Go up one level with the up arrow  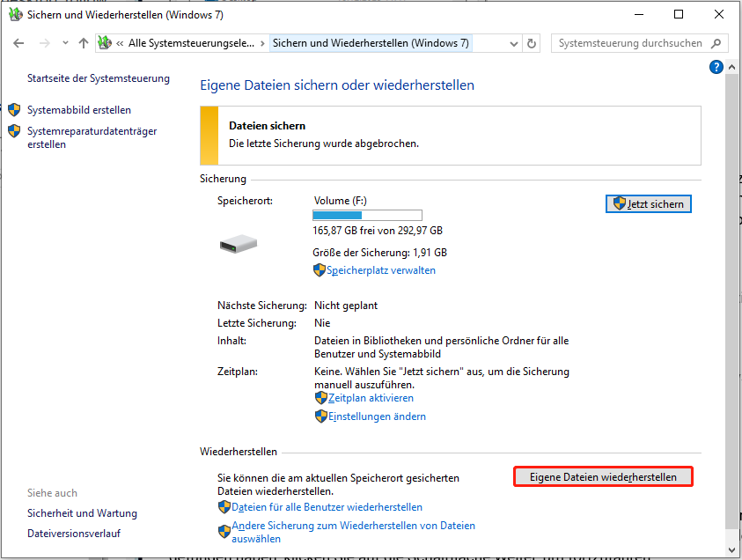click(84, 43)
